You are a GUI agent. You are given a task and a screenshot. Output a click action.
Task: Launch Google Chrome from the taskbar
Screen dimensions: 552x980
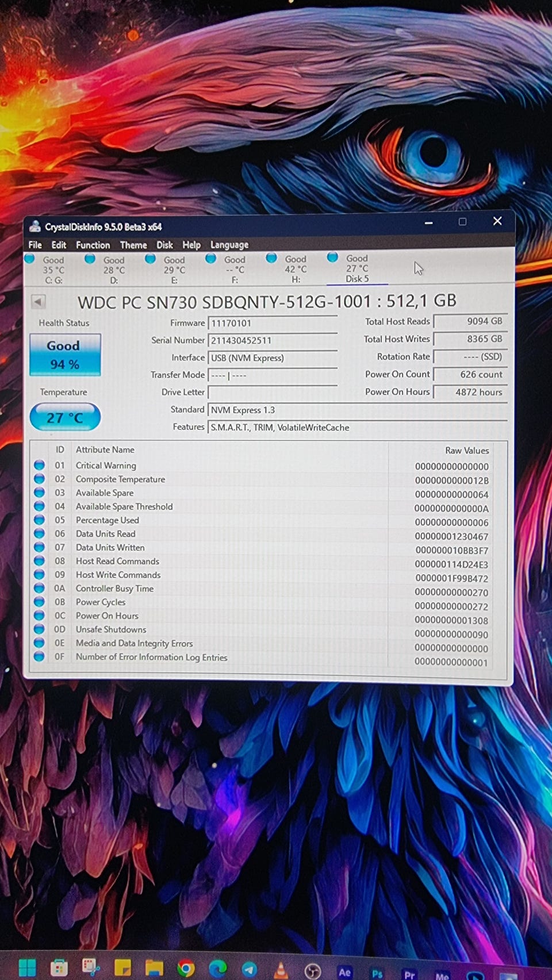click(185, 969)
